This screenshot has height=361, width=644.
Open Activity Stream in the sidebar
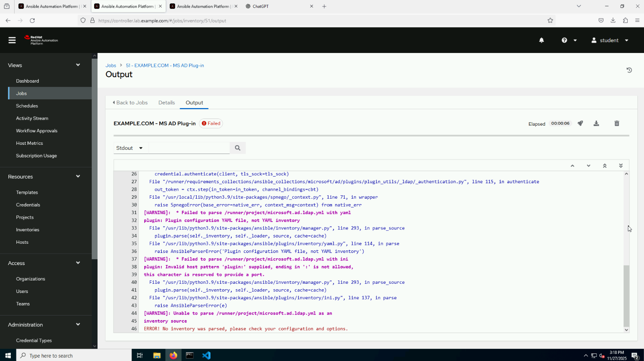click(x=32, y=119)
